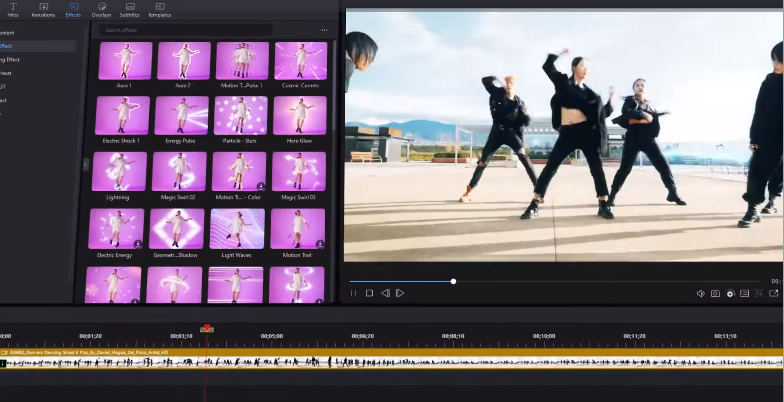Switch to the Transitions tab
Viewport: 784px width, 402px height.
(x=43, y=10)
